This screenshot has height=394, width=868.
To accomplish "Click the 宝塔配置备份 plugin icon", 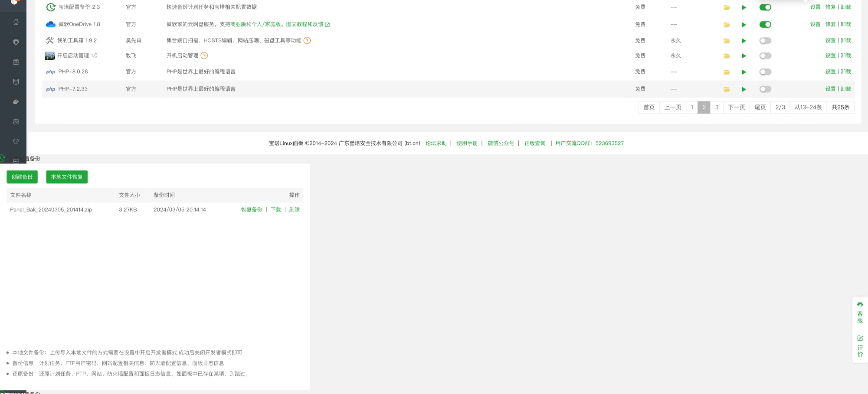I will 51,7.
